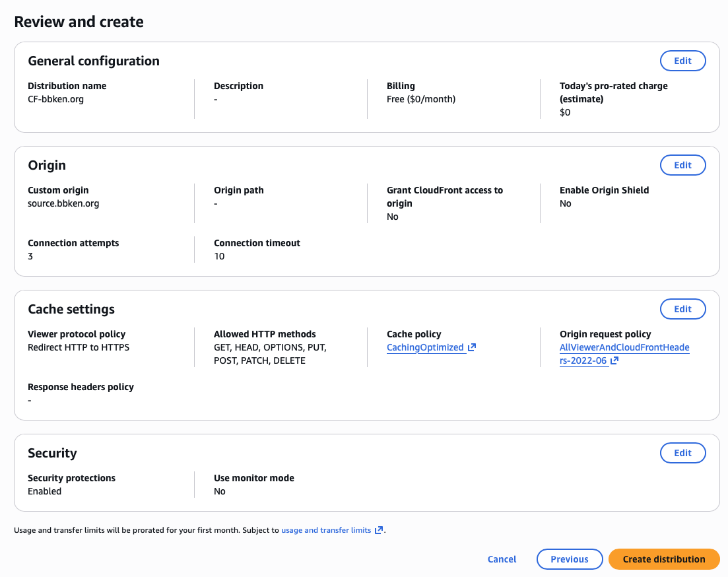
Task: Edit the Security section
Action: point(682,453)
